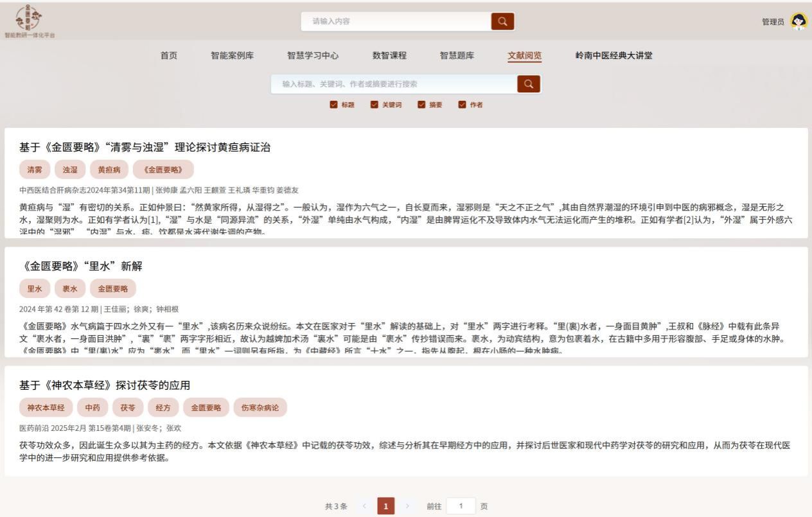Click the platform logo in header
Viewport: 812px width, 517px height.
pyautogui.click(x=30, y=19)
